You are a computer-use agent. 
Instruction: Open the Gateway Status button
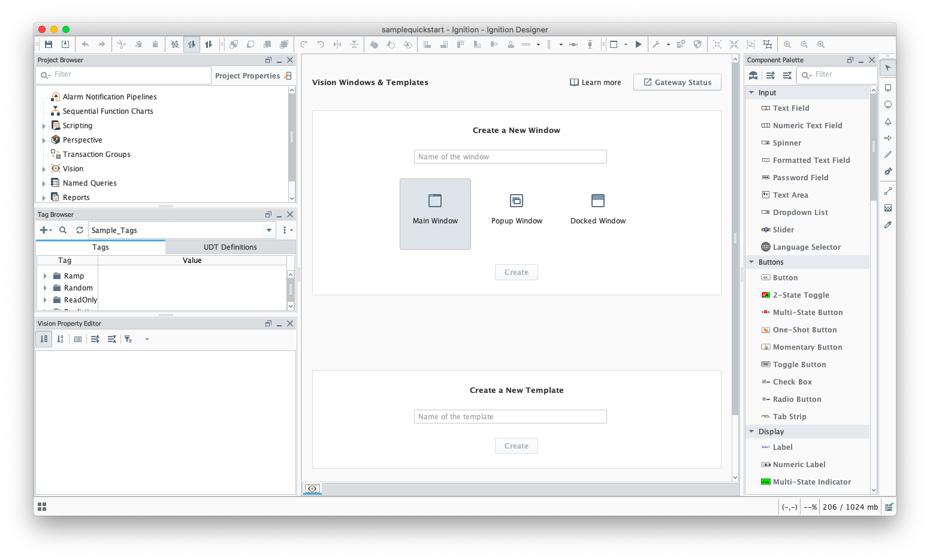[x=677, y=82]
